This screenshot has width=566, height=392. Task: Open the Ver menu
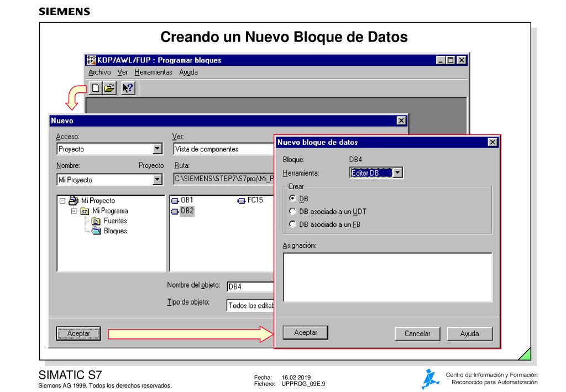click(x=123, y=72)
